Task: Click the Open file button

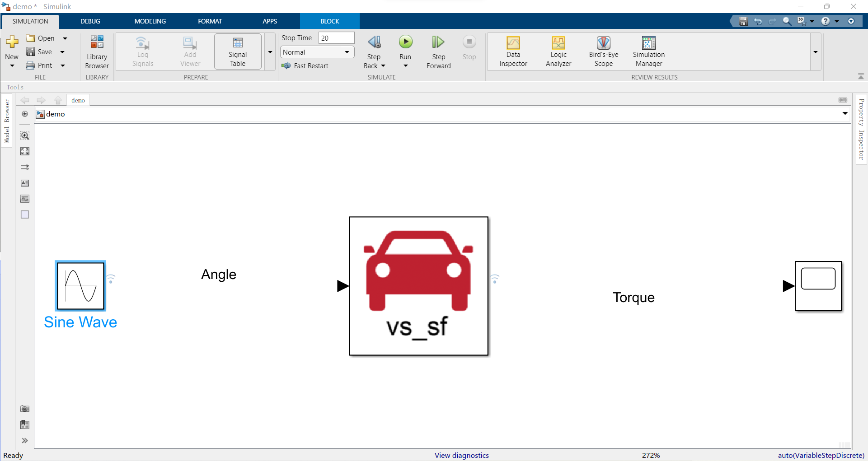Action: 40,38
